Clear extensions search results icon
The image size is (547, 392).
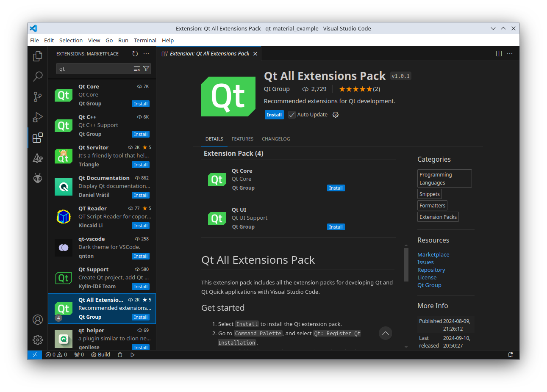pyautogui.click(x=137, y=69)
